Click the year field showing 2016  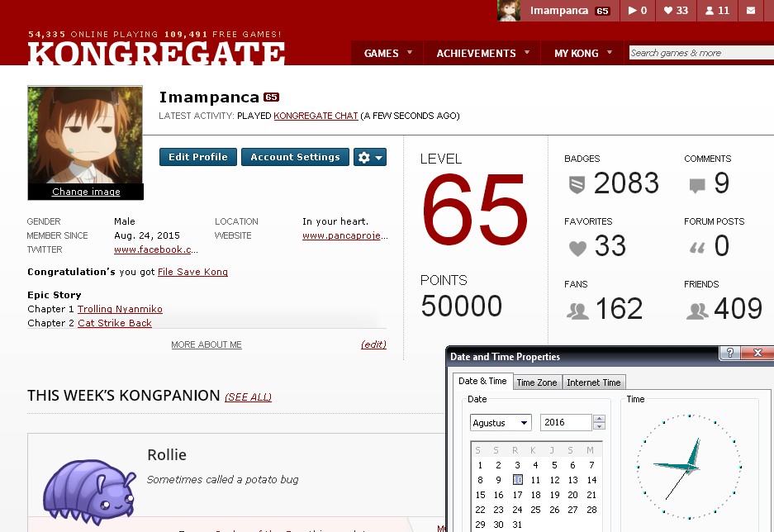(x=566, y=422)
